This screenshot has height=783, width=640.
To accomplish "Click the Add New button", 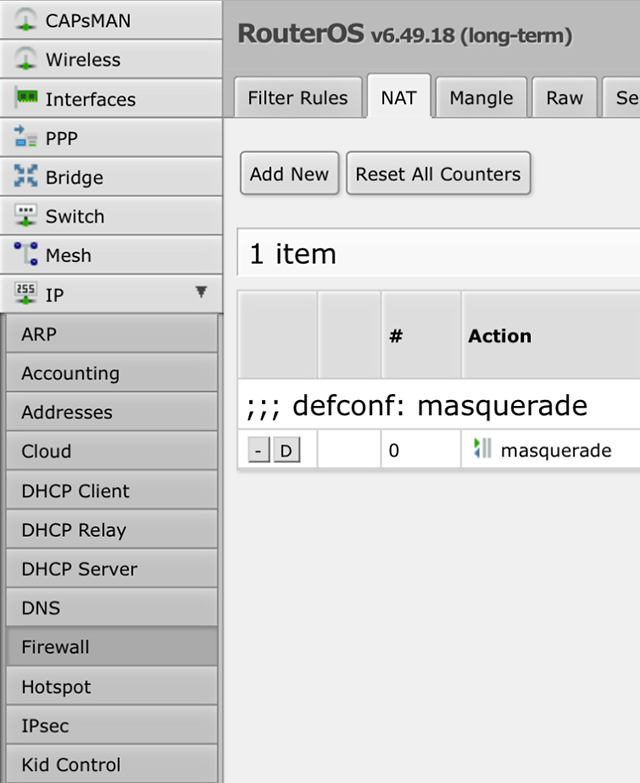I will [289, 174].
